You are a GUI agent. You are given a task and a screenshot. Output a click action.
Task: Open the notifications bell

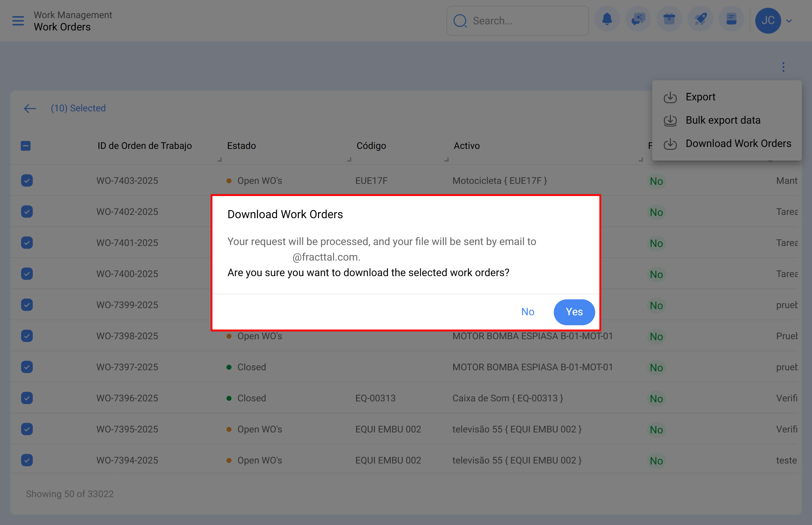pyautogui.click(x=607, y=19)
